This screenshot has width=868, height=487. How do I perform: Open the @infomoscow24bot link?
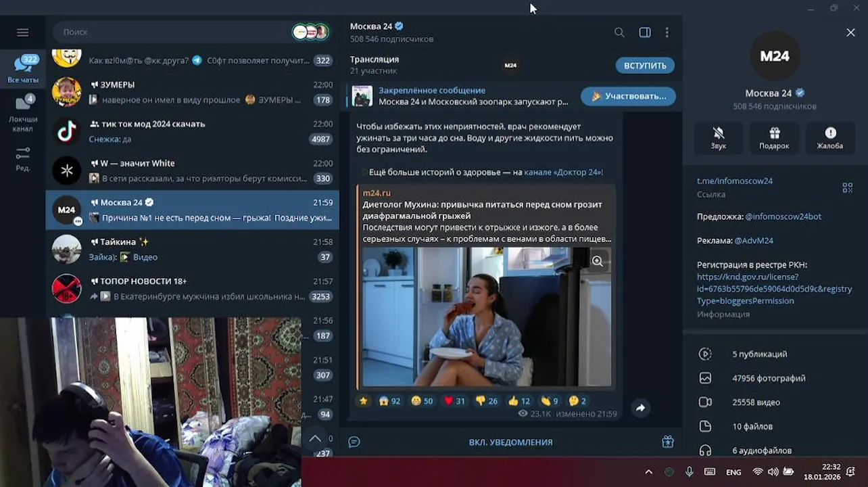pos(783,216)
